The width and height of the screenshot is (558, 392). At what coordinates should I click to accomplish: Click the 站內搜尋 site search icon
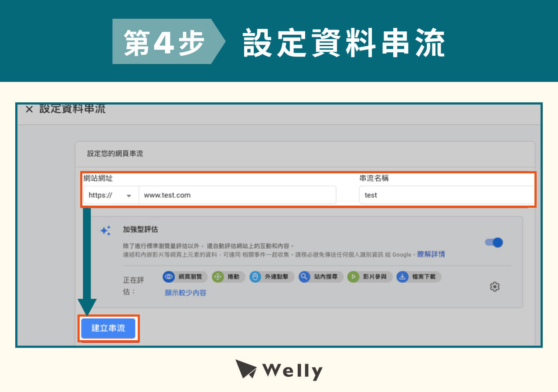tap(304, 277)
